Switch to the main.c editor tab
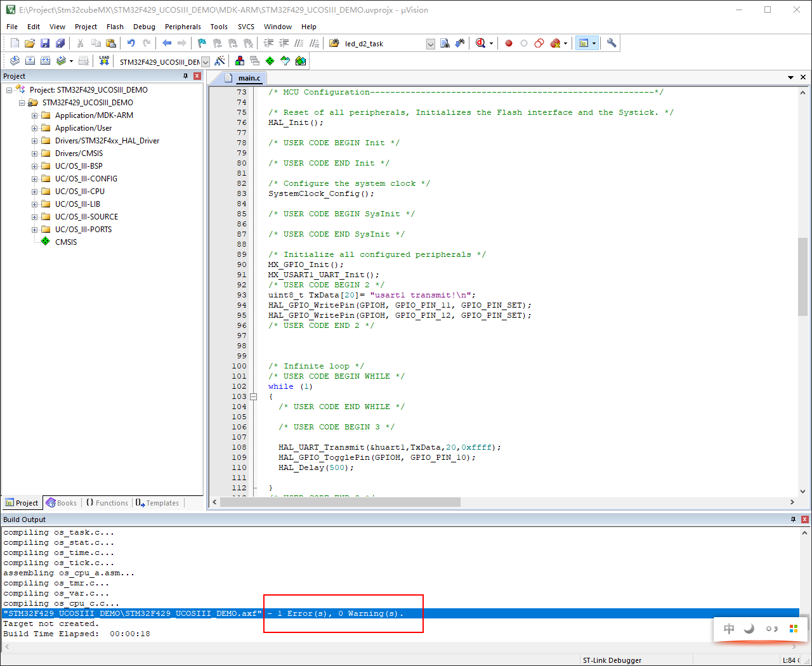 (249, 78)
